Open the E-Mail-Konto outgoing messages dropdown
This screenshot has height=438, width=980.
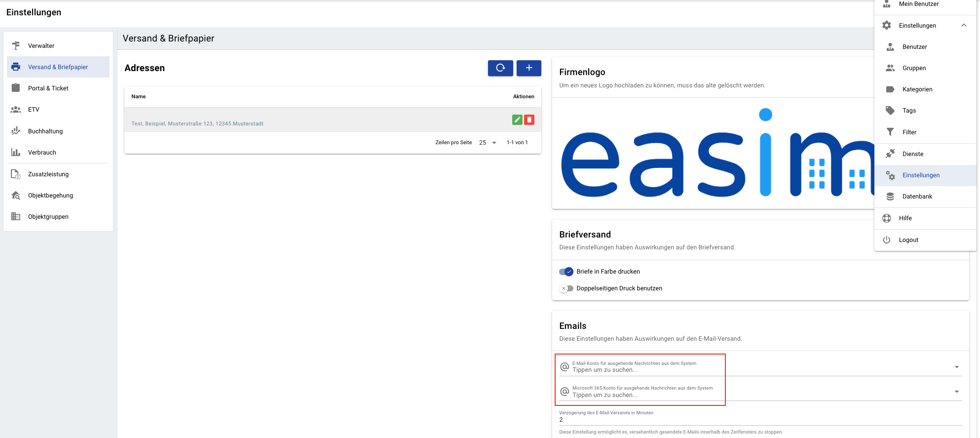(957, 367)
